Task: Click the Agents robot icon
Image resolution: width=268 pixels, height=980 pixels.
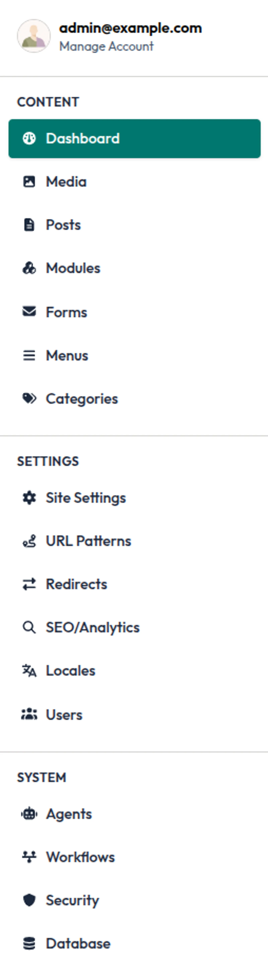Action: [x=29, y=814]
